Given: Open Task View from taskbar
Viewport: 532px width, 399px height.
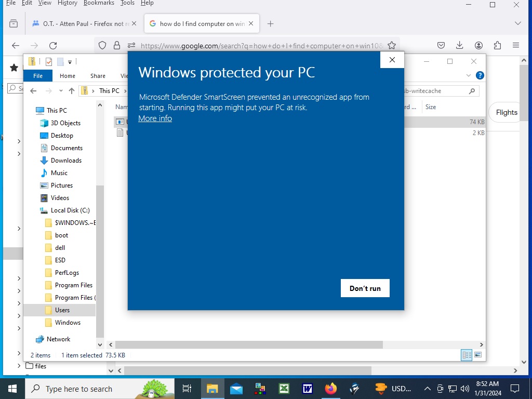Looking at the screenshot, I should tap(187, 389).
